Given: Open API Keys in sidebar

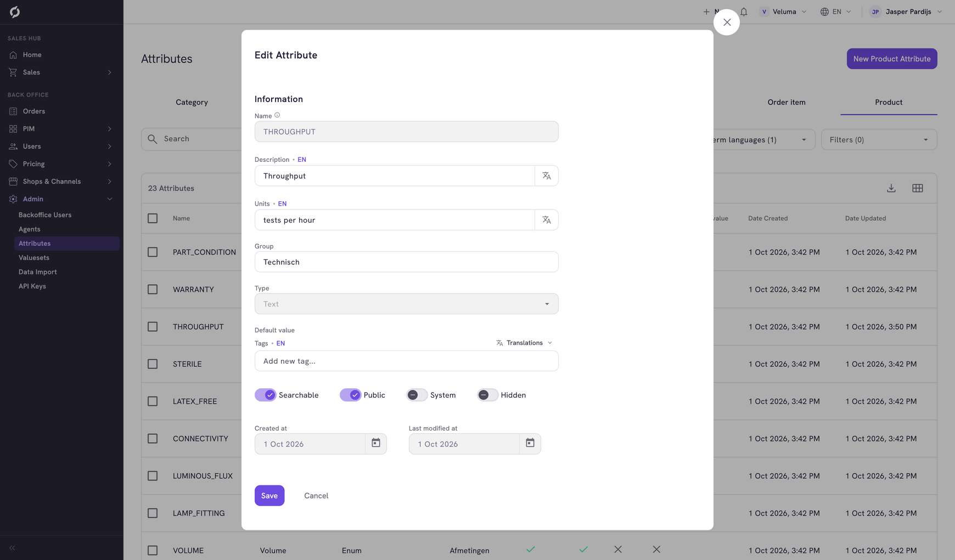Looking at the screenshot, I should click(32, 286).
